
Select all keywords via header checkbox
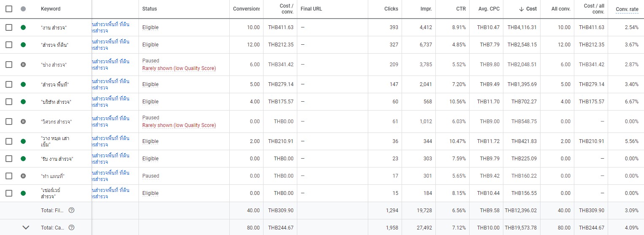(x=9, y=9)
